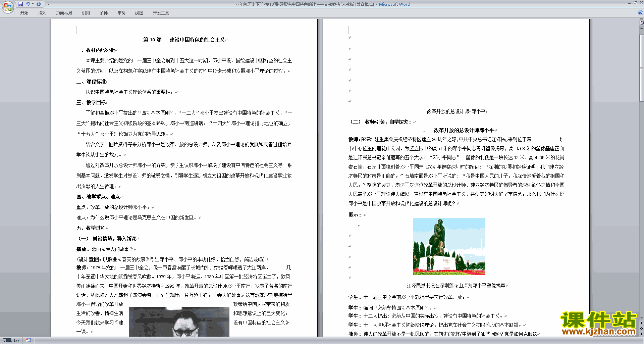Click the heading 三、教学目标
Image resolution: width=644 pixels, height=344 pixels.
tap(91, 102)
